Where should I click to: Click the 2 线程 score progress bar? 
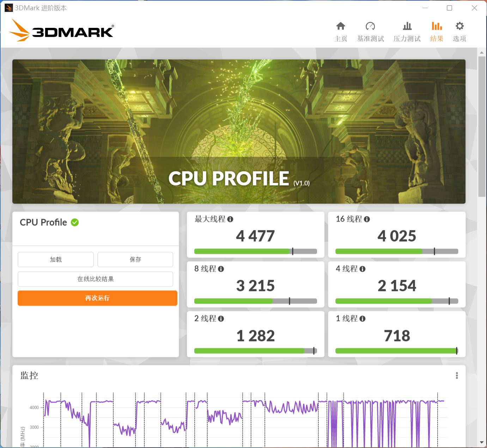[256, 351]
